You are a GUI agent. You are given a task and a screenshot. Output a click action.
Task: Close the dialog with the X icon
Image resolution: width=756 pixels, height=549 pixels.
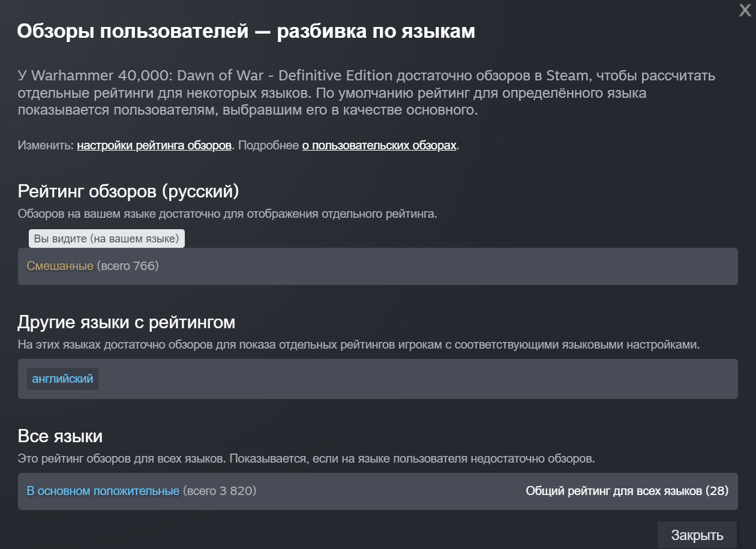(745, 10)
